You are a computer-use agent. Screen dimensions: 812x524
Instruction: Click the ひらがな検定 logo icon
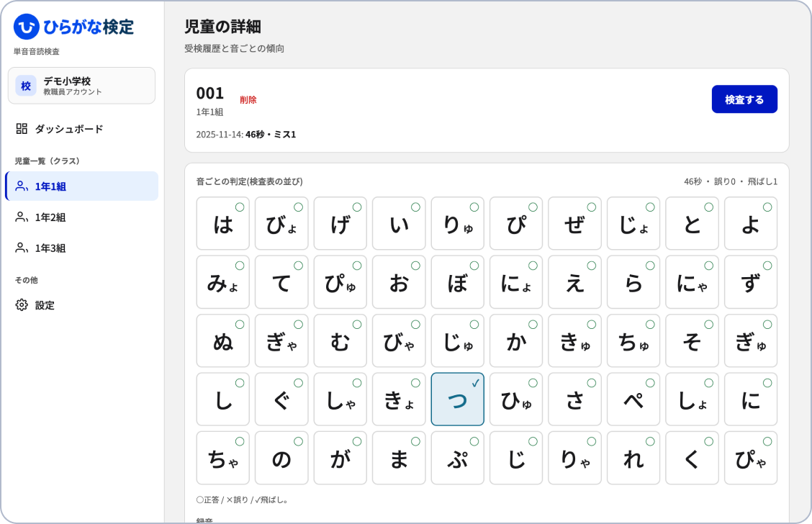pos(27,27)
